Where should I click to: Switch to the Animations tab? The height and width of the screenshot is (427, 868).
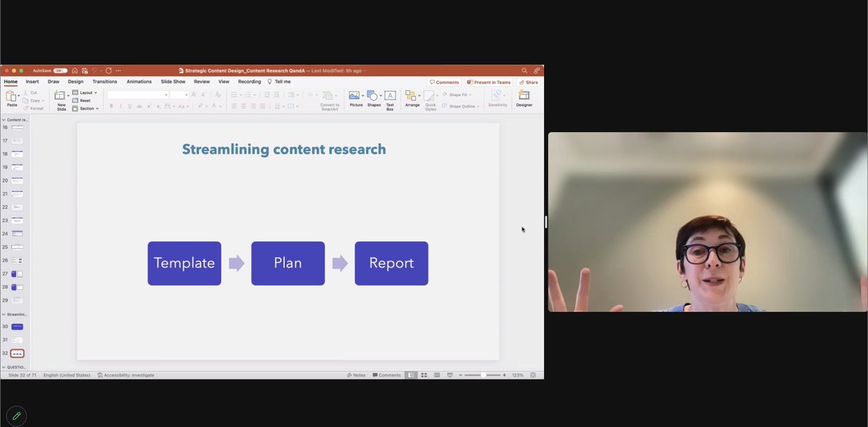pyautogui.click(x=139, y=82)
